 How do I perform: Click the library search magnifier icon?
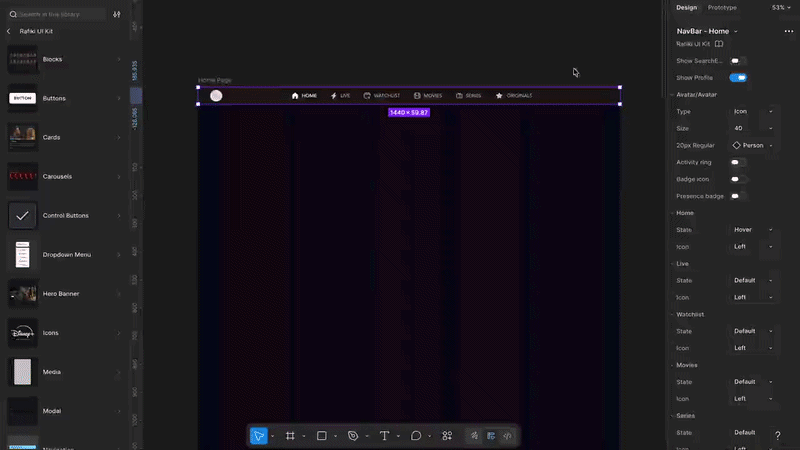(13, 14)
